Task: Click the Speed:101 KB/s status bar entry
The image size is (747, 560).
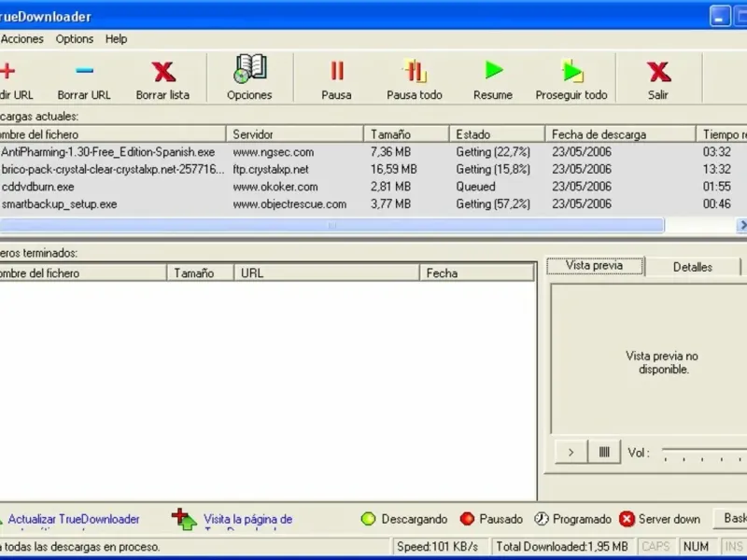Action: click(441, 547)
